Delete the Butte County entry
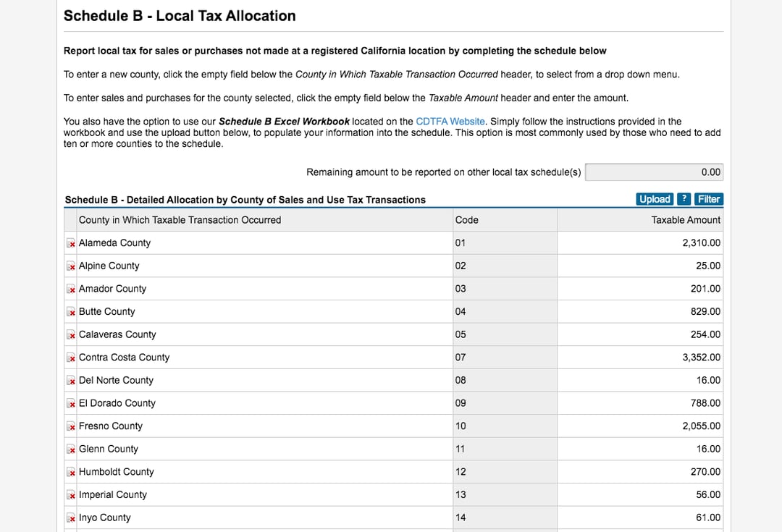 point(71,312)
